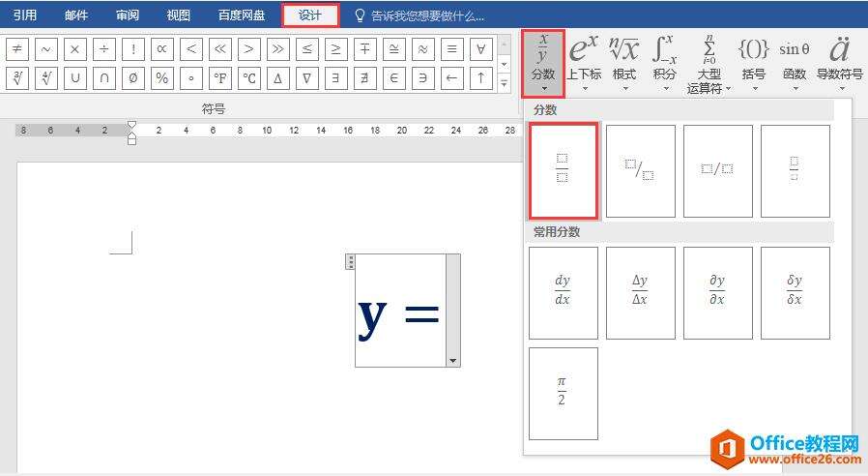The height and width of the screenshot is (476, 868).
Task: Choose the stacked fraction template
Action: pyautogui.click(x=563, y=170)
